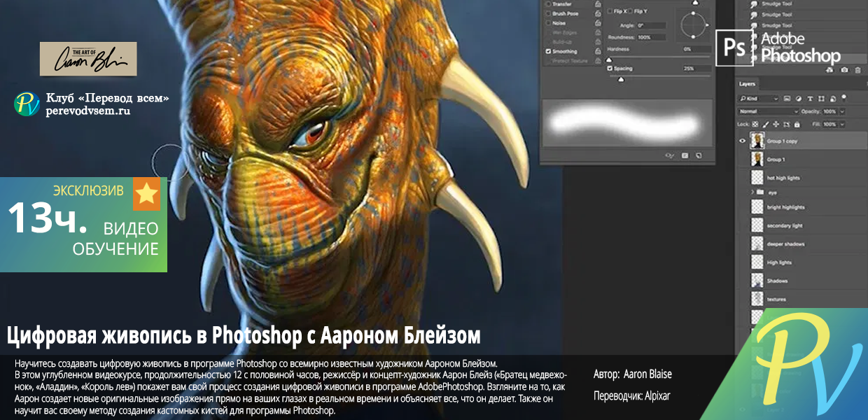Uncheck the Smoothing checkbox
The height and width of the screenshot is (420, 868).
click(x=548, y=51)
